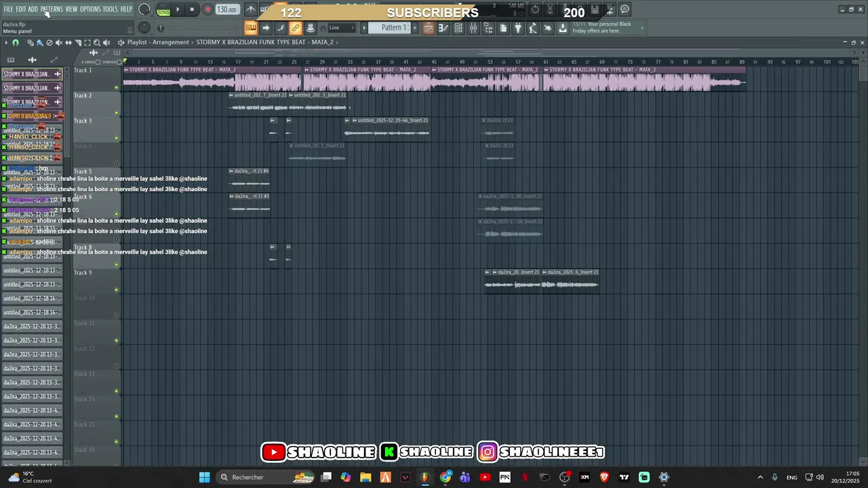
Task: Select the playlist Playback speaker tool
Action: click(106, 43)
